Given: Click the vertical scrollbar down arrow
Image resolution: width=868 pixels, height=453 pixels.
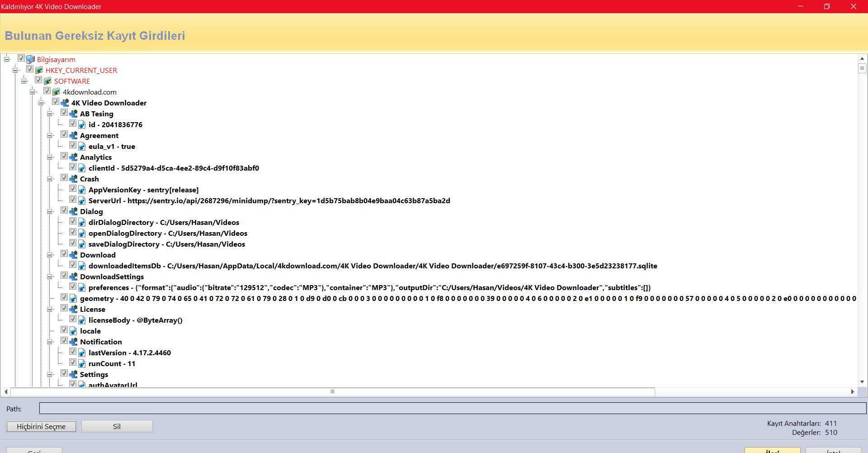Looking at the screenshot, I should pos(862,382).
